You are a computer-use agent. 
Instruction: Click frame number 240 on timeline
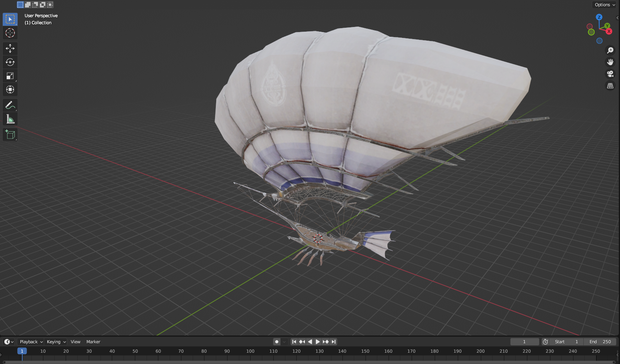[x=573, y=351]
